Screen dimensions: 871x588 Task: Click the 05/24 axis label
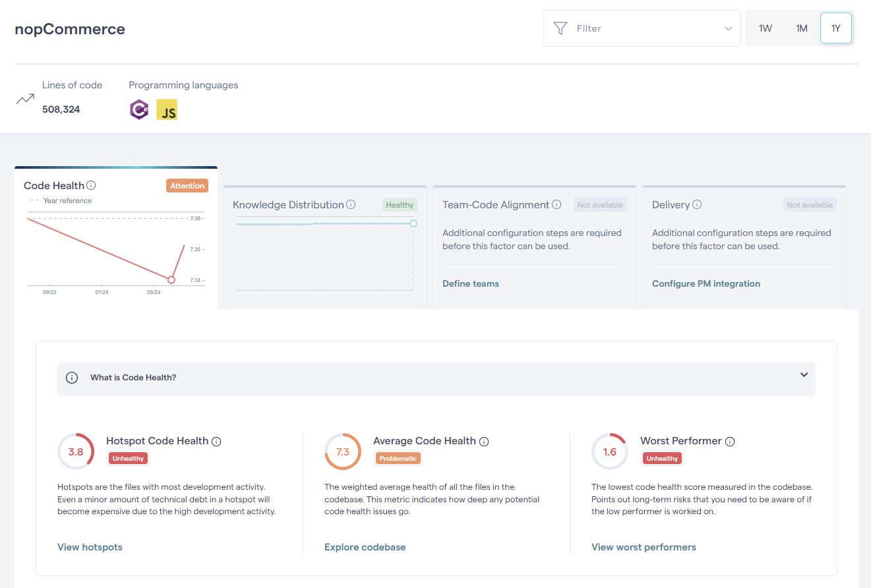[x=154, y=292]
